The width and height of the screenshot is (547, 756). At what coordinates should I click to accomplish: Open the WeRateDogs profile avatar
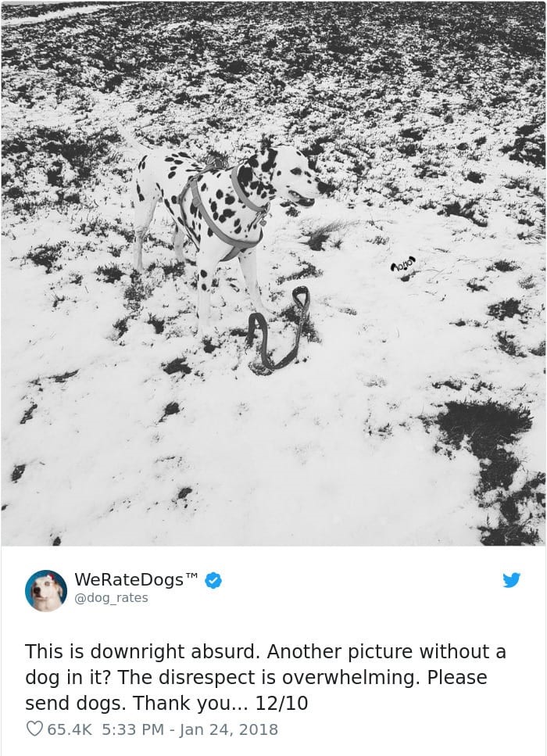coord(46,590)
